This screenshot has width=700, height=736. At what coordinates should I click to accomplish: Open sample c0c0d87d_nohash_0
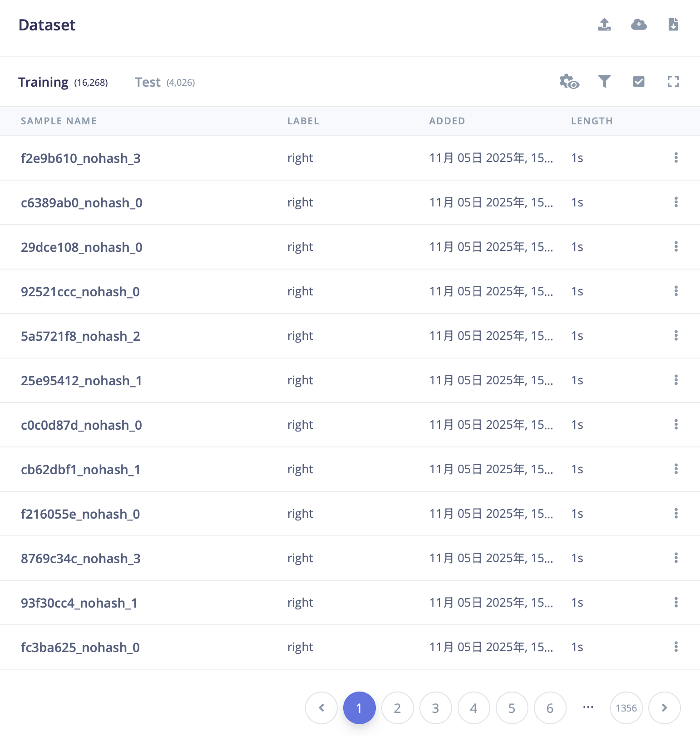(81, 425)
